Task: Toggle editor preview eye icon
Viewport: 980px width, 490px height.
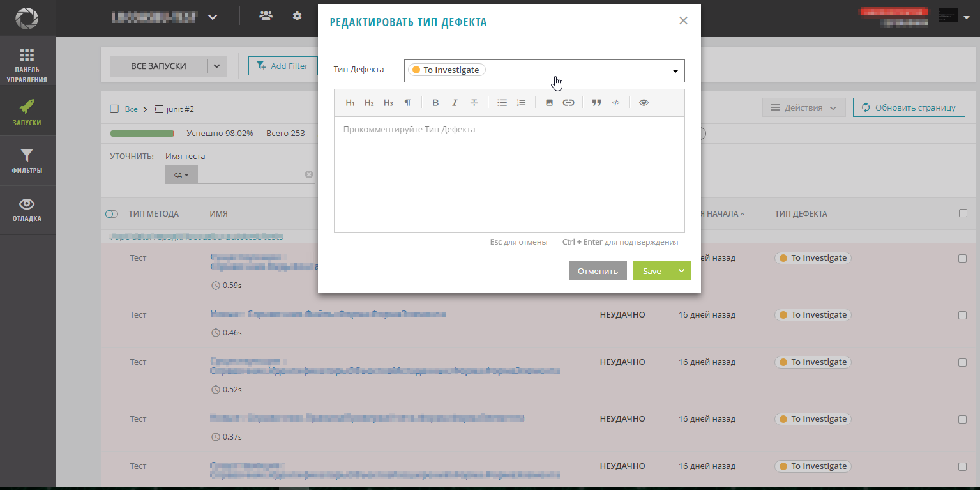Action: pos(644,103)
